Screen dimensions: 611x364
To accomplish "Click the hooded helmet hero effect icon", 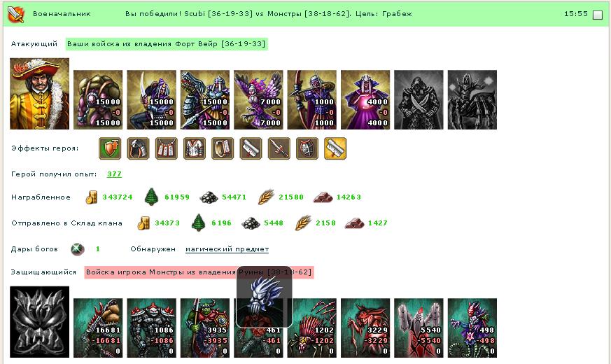I will 138,148.
